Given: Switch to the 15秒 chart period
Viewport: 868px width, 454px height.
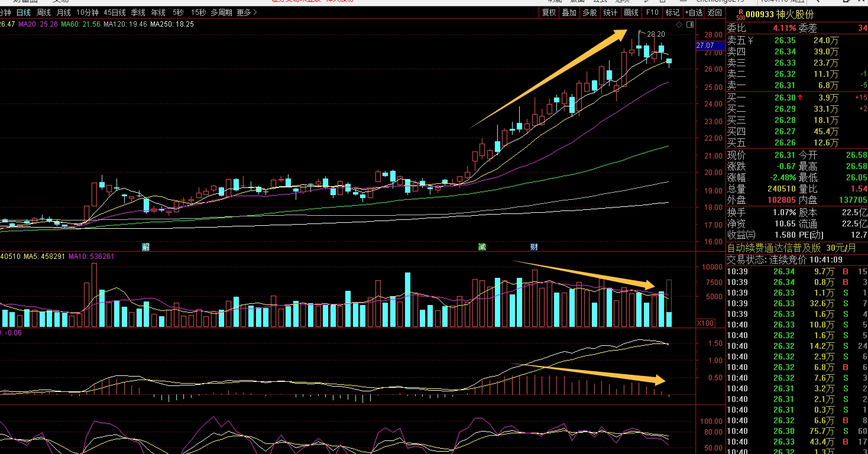Looking at the screenshot, I should tap(198, 12).
